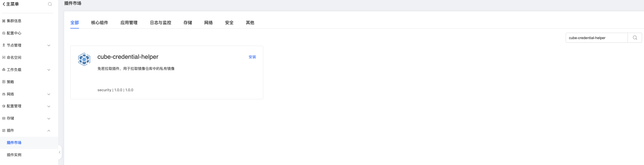This screenshot has width=644, height=165.
Task: Click the back arrow next to 主菜单
Action: coord(4,4)
